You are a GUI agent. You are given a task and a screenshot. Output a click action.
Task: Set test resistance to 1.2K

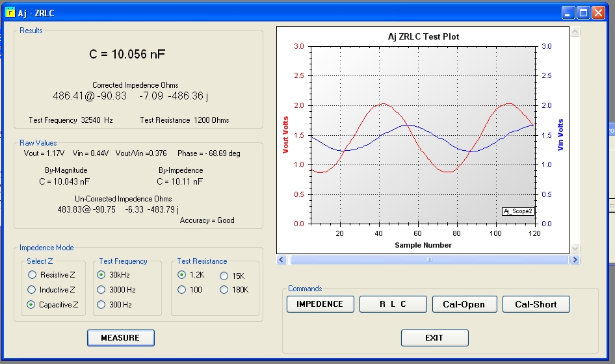190,274
